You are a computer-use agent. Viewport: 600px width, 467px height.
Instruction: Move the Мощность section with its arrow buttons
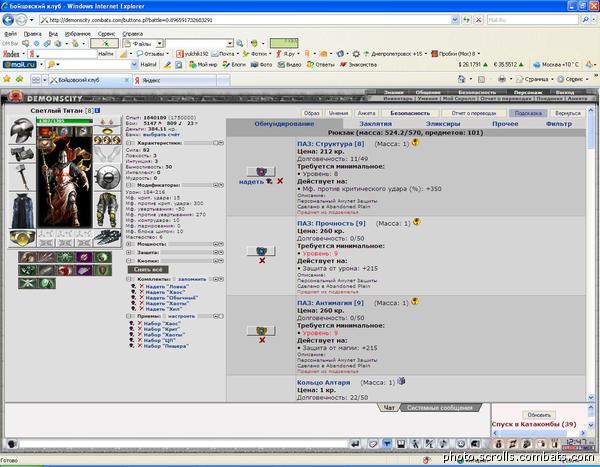218,244
